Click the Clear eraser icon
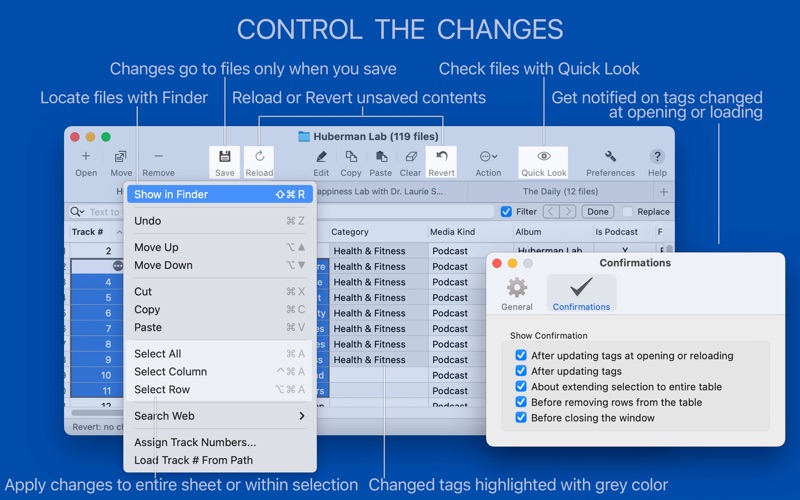800x500 pixels. [x=411, y=156]
